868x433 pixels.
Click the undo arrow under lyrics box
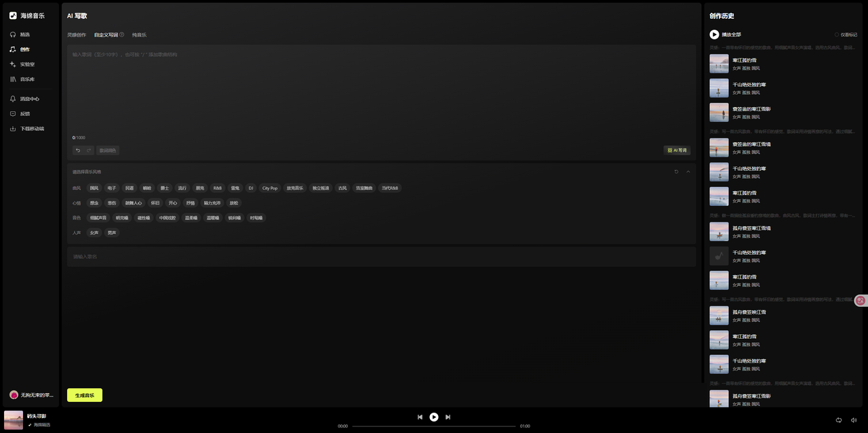pos(78,150)
